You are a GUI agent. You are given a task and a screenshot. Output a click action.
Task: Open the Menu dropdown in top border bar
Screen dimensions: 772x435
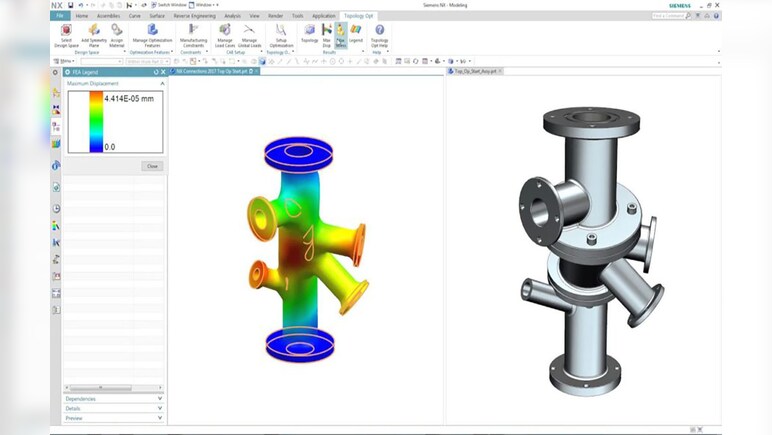point(64,61)
